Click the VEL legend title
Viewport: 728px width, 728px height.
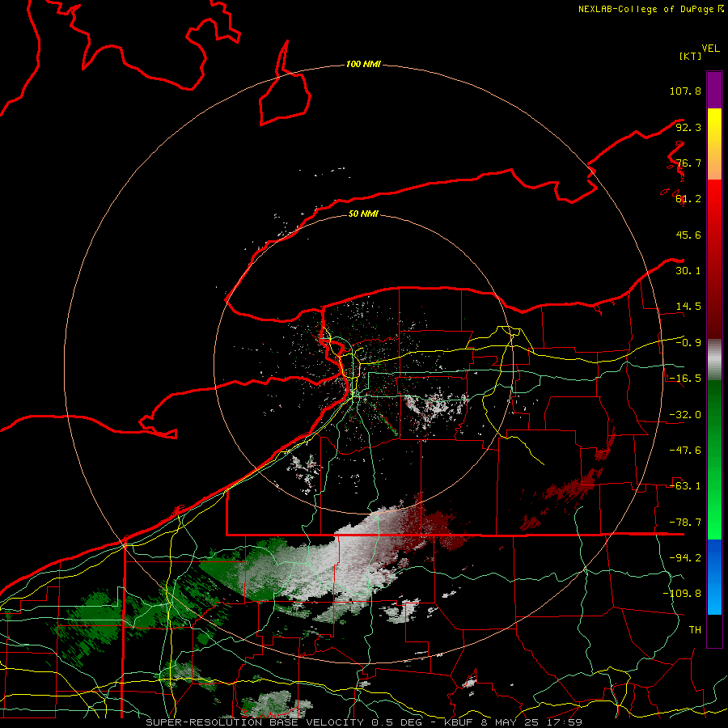point(710,49)
